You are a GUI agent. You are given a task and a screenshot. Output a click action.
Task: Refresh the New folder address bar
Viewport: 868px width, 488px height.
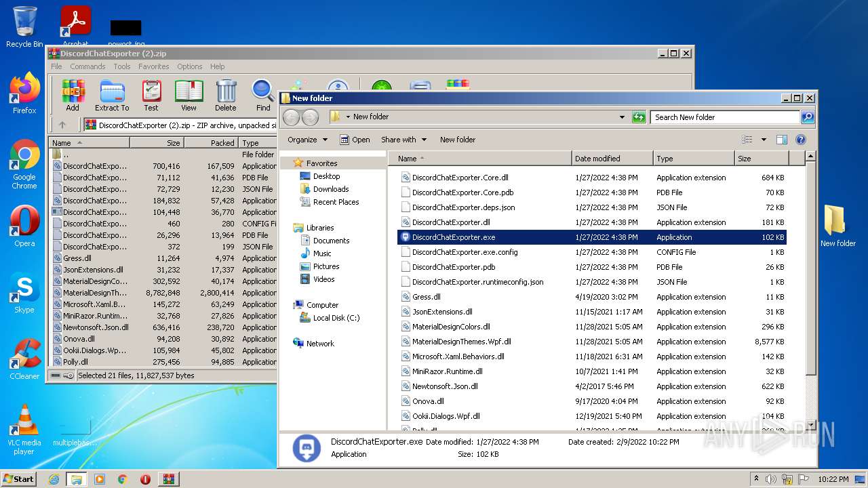coord(639,117)
